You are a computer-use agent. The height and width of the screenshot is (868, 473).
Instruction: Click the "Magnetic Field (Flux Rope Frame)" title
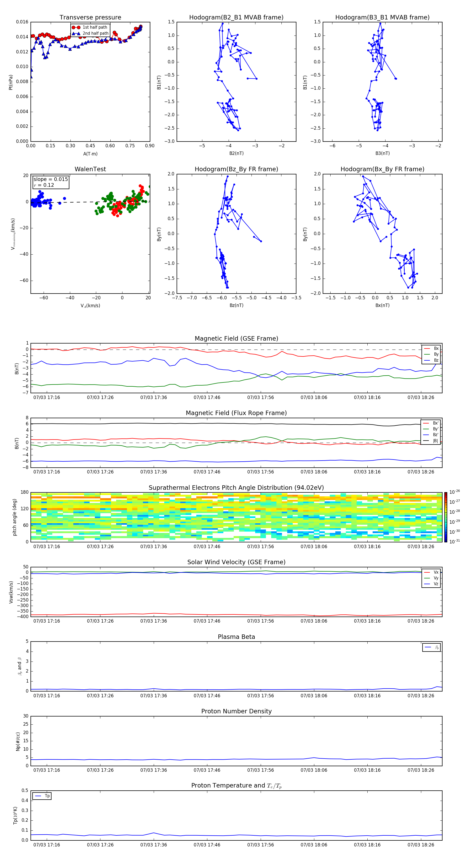[x=236, y=413]
